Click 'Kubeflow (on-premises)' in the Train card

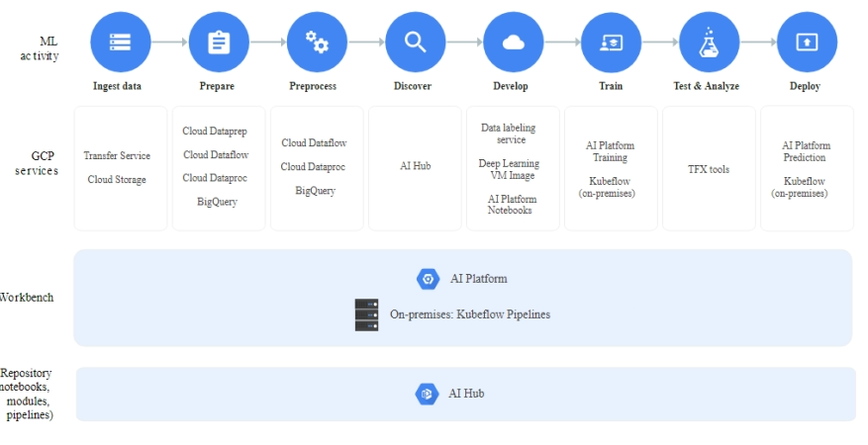[608, 188]
